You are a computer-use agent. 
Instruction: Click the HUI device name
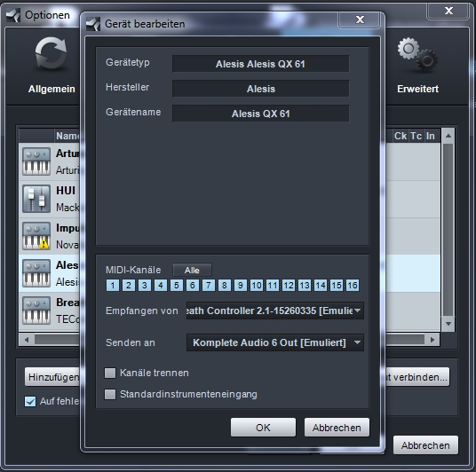tap(66, 191)
